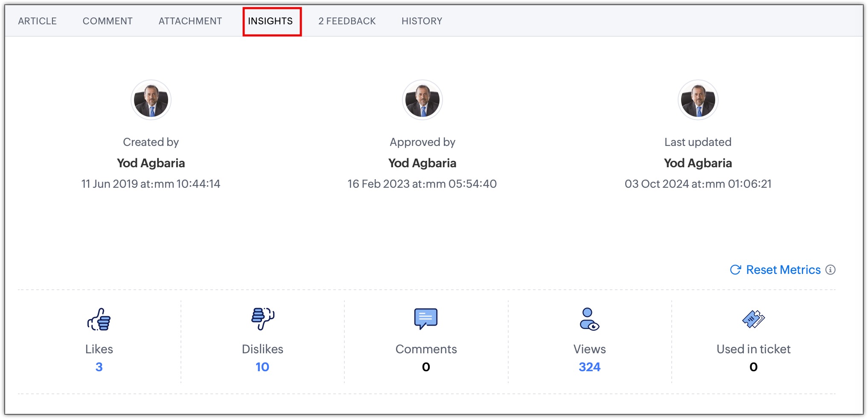This screenshot has height=419, width=868.
Task: Click the Comments speech bubble icon
Action: click(x=425, y=318)
